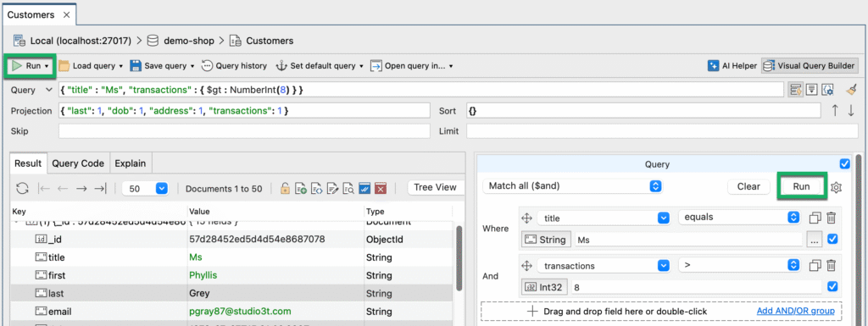Open the Match all ($and) dropdown
The width and height of the screenshot is (868, 326).
click(x=572, y=186)
